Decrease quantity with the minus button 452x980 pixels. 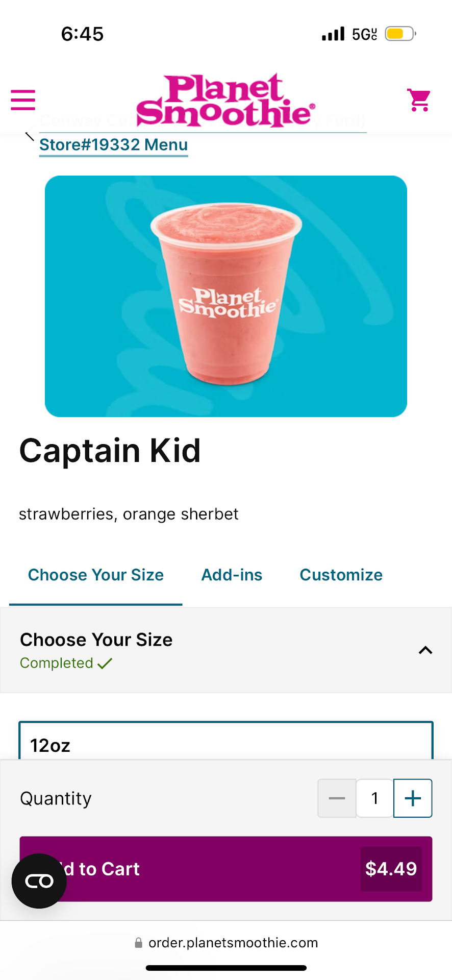pos(337,798)
